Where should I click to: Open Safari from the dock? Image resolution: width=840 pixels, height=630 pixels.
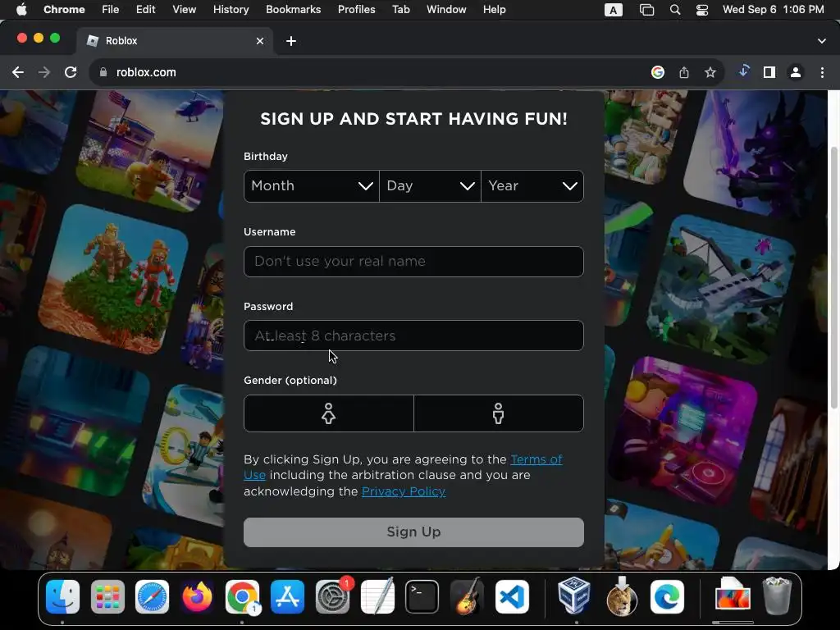tap(152, 596)
